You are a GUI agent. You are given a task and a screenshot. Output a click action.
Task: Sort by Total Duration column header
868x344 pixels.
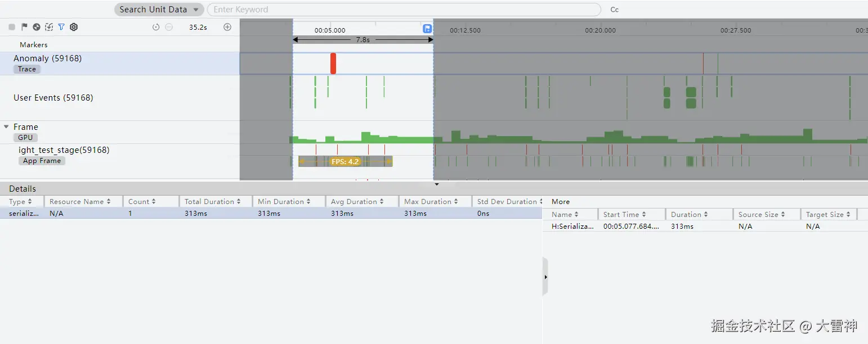coord(213,201)
